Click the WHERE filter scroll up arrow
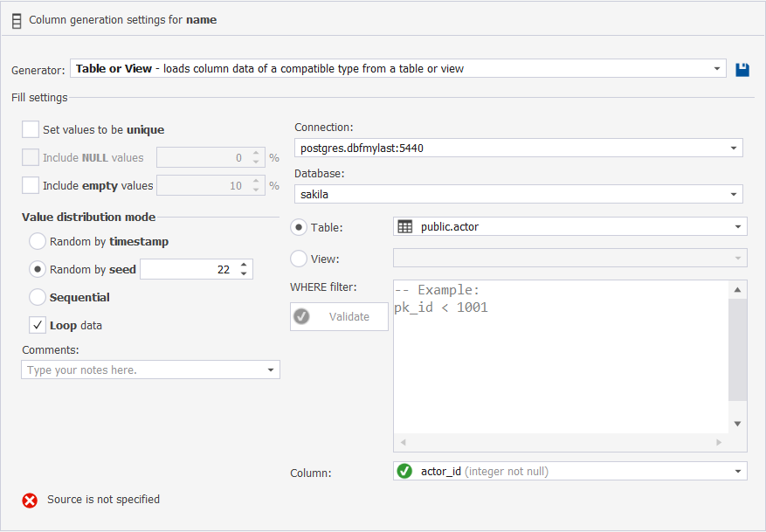 738,290
